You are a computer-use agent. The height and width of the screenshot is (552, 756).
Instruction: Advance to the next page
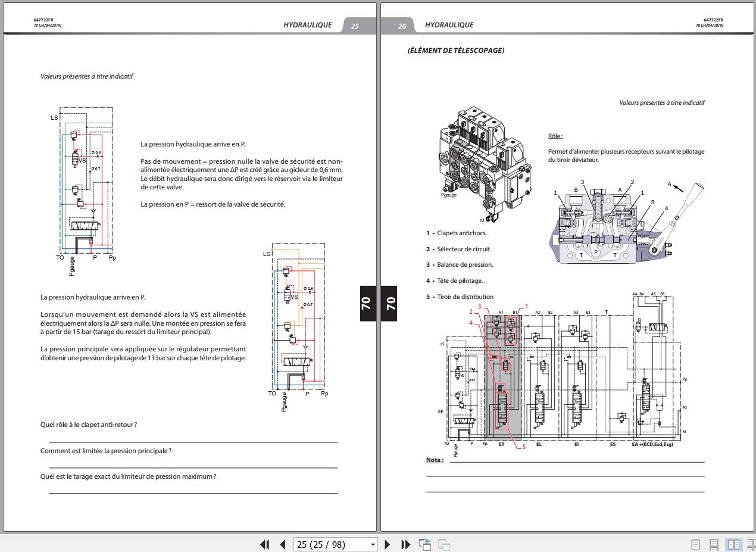point(388,544)
